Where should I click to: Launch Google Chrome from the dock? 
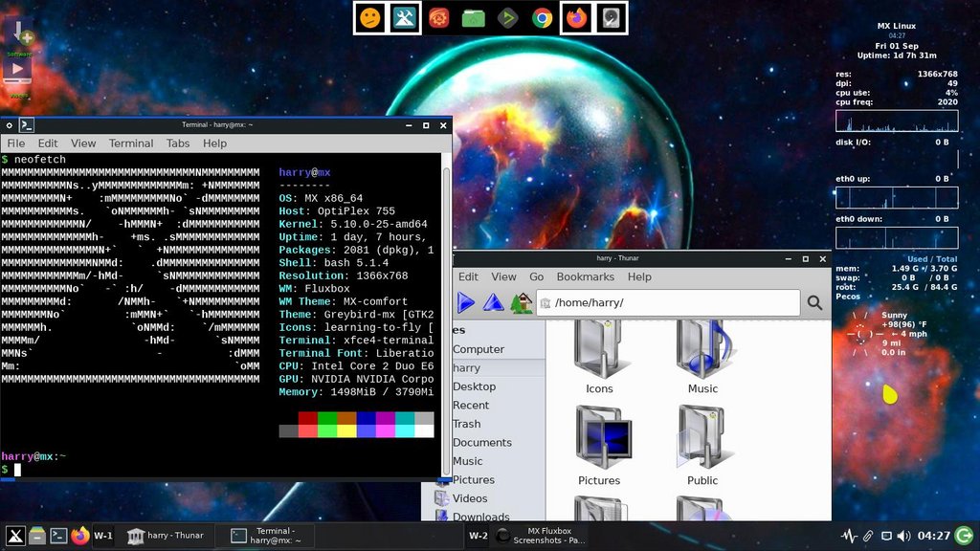(542, 18)
